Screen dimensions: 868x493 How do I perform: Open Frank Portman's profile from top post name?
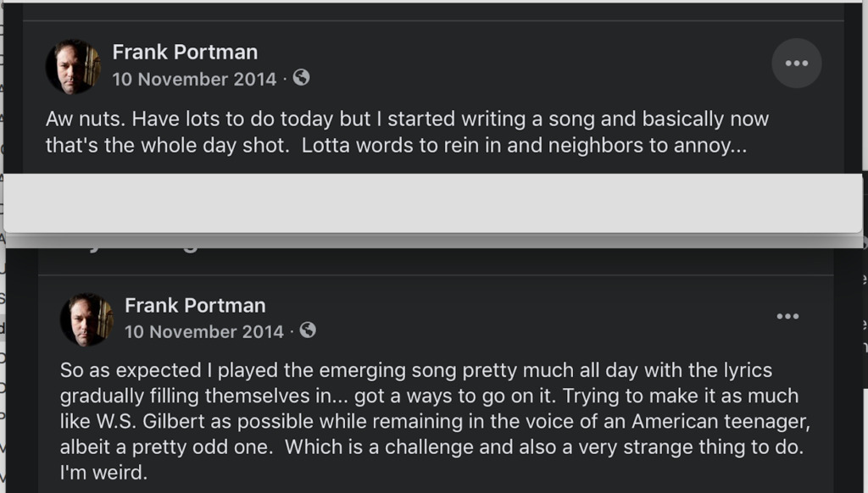point(185,52)
